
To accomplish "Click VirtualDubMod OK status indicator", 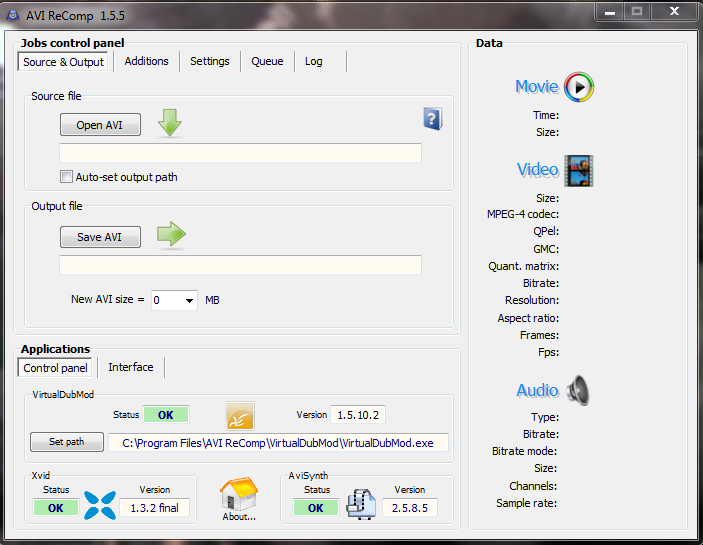I will click(166, 415).
